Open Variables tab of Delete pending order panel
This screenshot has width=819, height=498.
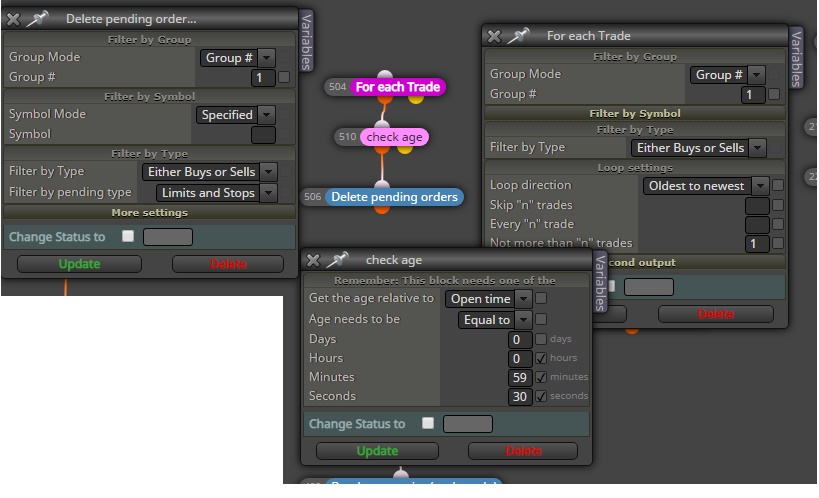click(307, 41)
